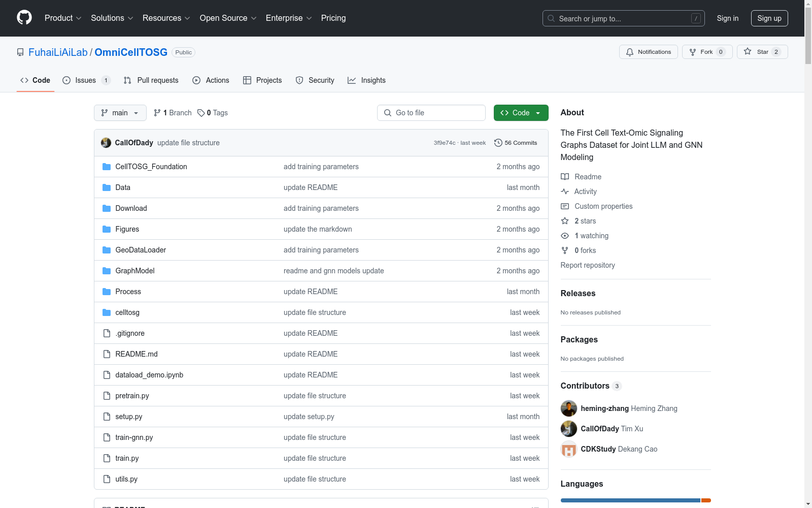
Task: View the 1 Branch list
Action: (x=173, y=113)
